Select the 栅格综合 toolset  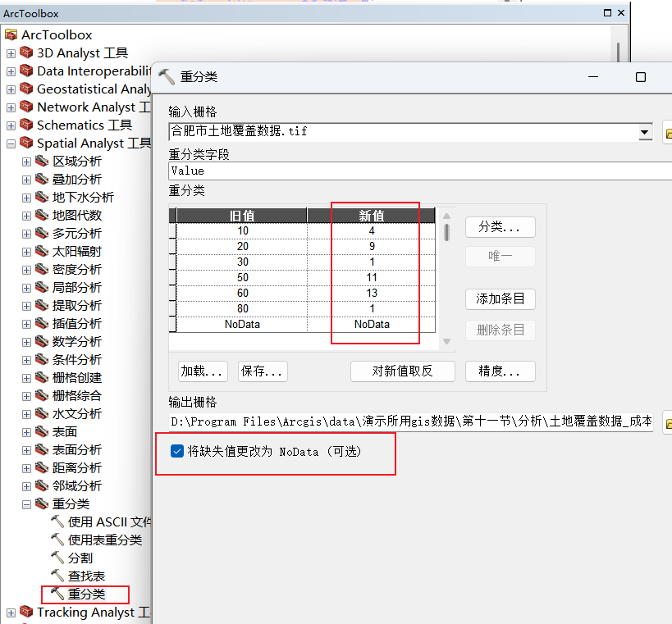[x=76, y=396]
